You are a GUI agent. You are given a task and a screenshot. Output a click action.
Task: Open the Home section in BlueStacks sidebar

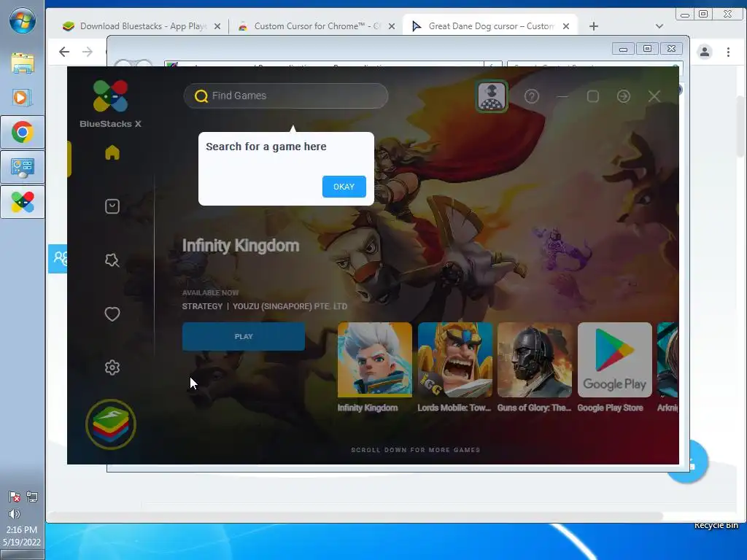pos(112,152)
